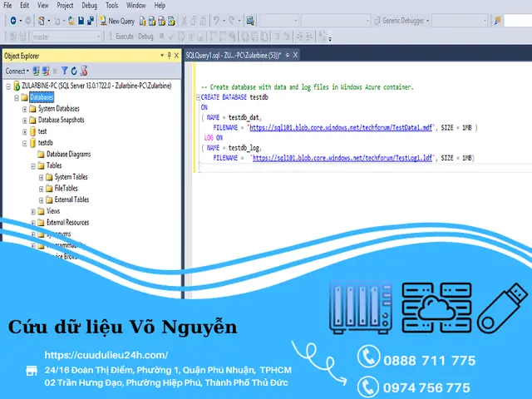Pin the SQLQuery1.sql tab

(x=288, y=55)
